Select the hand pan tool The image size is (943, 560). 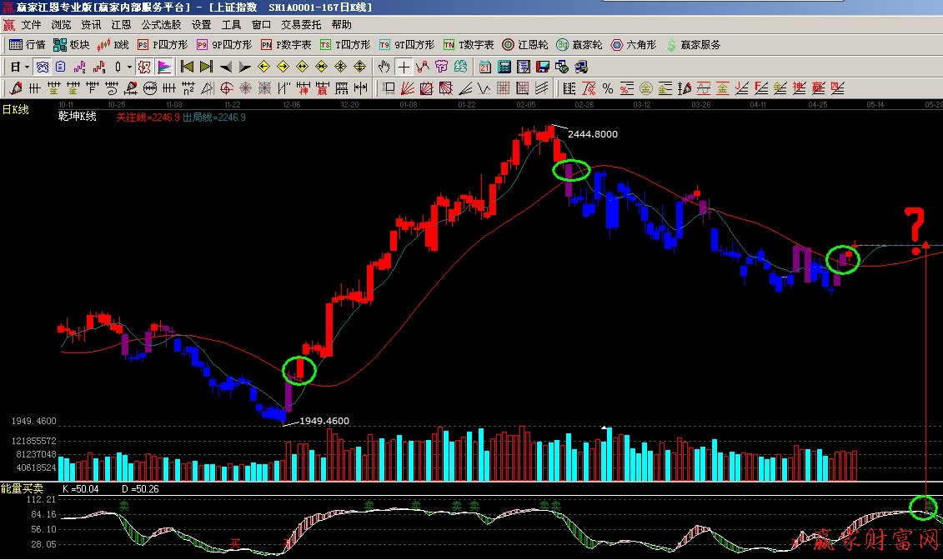384,67
